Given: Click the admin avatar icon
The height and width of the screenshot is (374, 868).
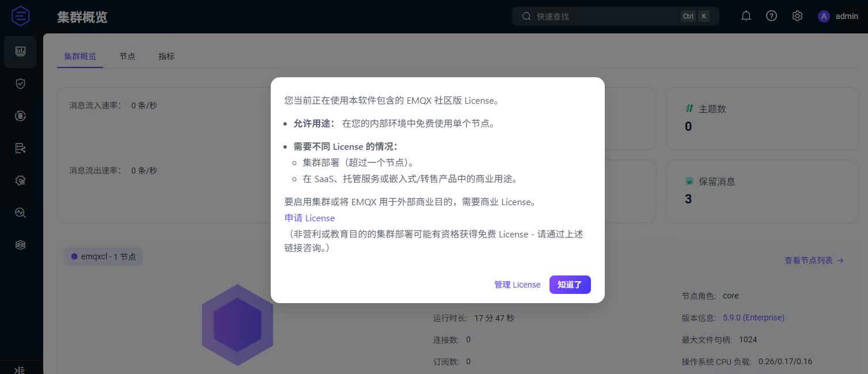Looking at the screenshot, I should (x=824, y=16).
